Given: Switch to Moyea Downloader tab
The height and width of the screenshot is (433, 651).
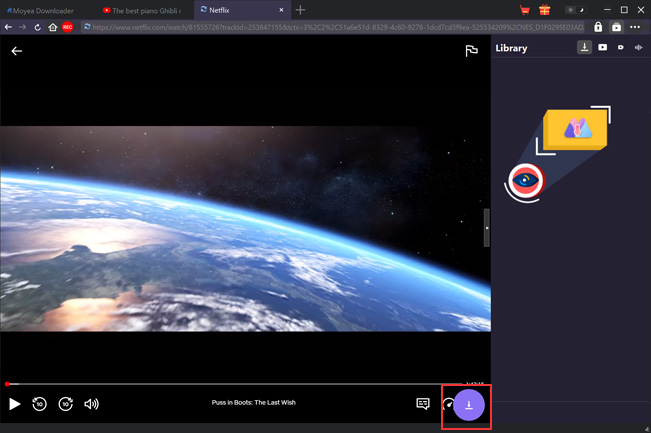Looking at the screenshot, I should (x=40, y=10).
